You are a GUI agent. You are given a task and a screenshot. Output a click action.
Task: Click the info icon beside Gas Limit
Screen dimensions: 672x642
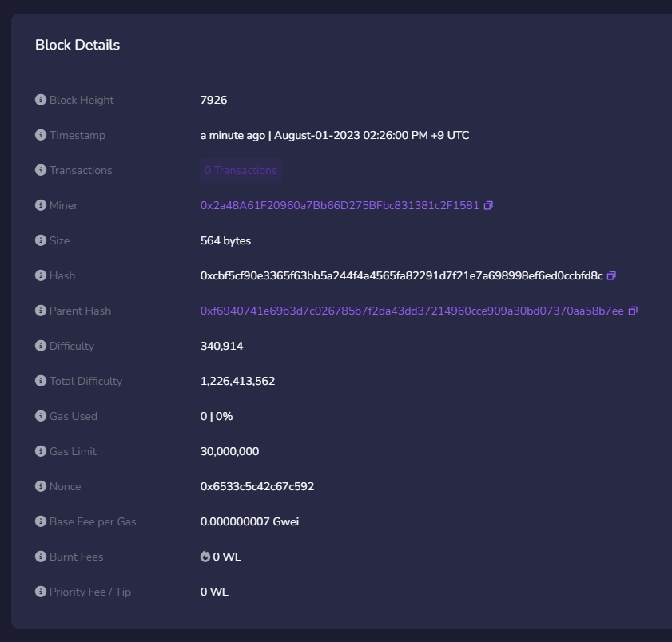(40, 451)
